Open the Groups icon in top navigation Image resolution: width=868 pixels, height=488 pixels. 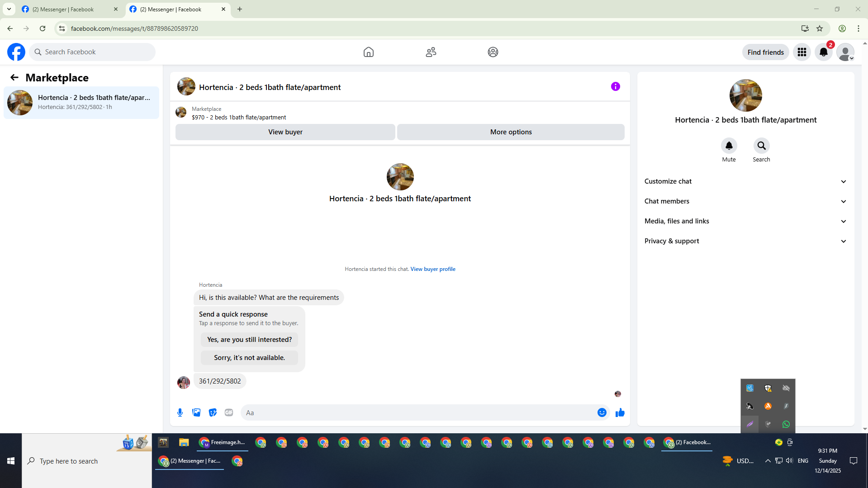(x=493, y=52)
